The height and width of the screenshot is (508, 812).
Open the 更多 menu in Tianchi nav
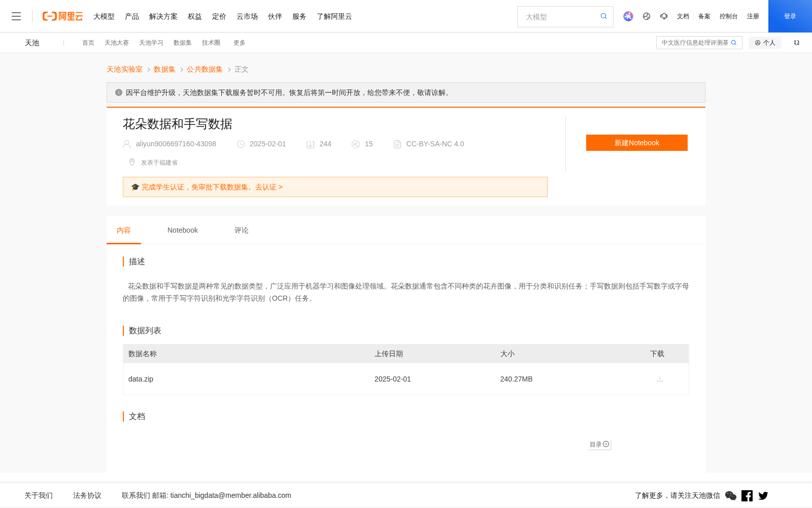click(240, 43)
